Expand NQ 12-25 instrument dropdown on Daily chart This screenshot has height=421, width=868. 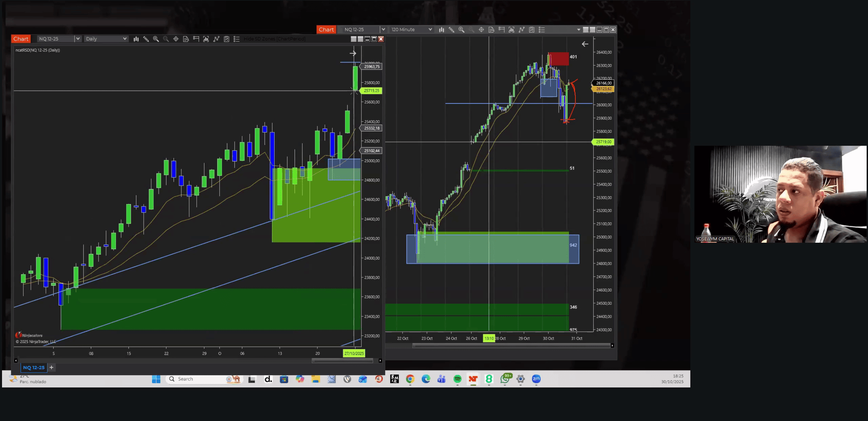pos(78,39)
